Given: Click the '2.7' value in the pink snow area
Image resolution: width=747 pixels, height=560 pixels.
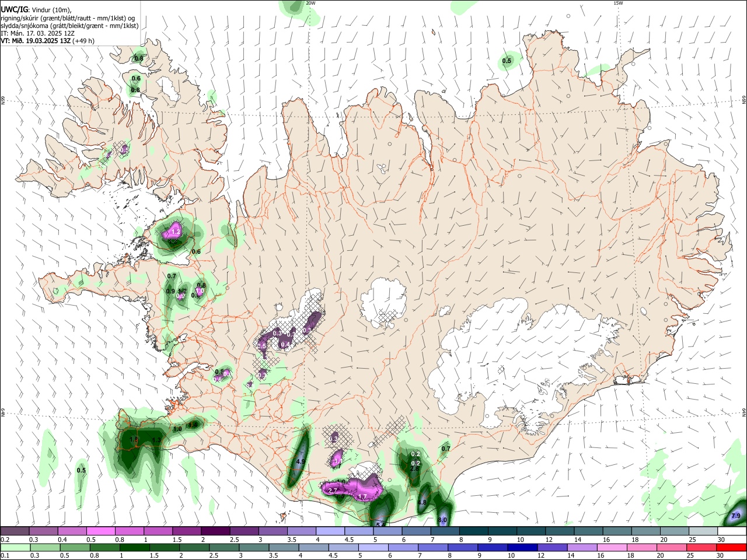Looking at the screenshot, I should pyautogui.click(x=333, y=491).
